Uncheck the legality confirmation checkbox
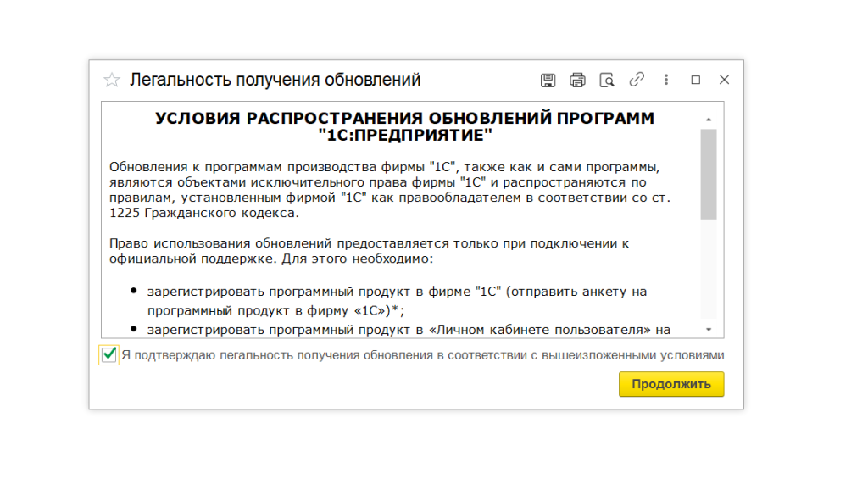 point(109,354)
